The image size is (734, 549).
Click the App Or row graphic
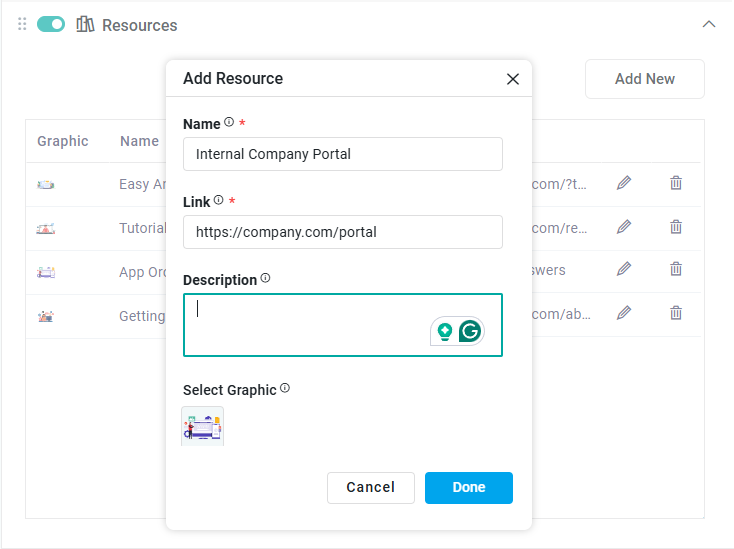(x=46, y=272)
